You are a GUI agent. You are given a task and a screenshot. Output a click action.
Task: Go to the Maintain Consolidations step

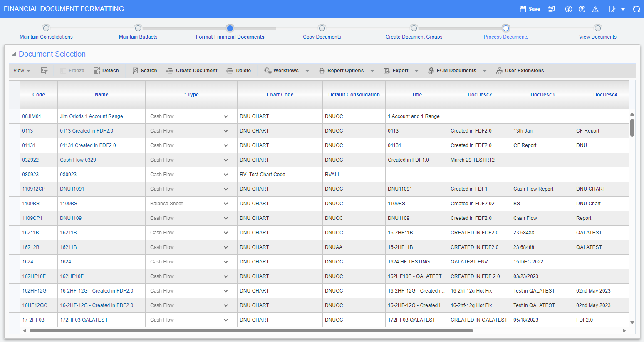(x=46, y=37)
